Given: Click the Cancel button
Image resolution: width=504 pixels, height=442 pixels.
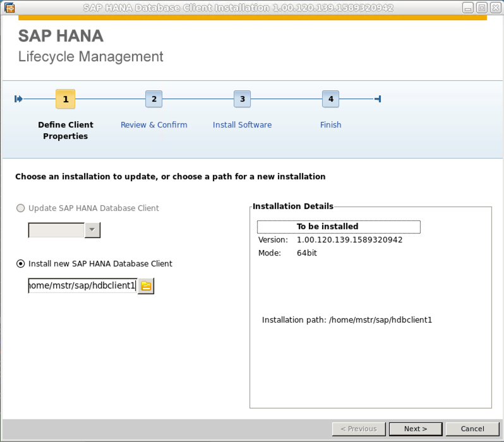Looking at the screenshot, I should coord(472,429).
